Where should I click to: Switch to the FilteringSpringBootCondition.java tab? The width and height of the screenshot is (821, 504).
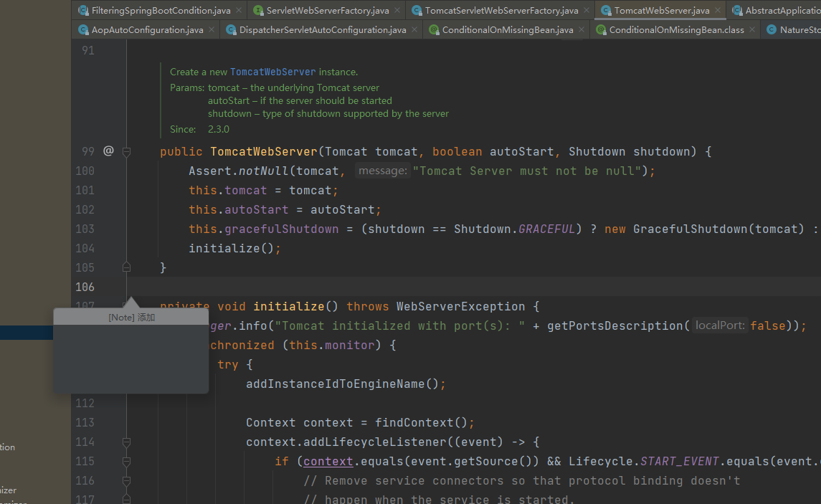tap(161, 11)
